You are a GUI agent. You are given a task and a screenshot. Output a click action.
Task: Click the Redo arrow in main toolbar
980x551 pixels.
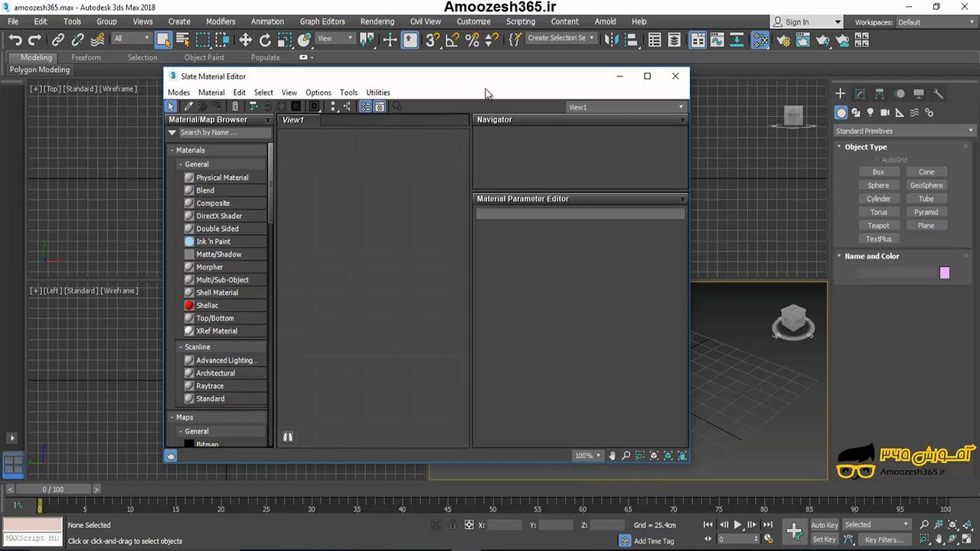point(34,40)
